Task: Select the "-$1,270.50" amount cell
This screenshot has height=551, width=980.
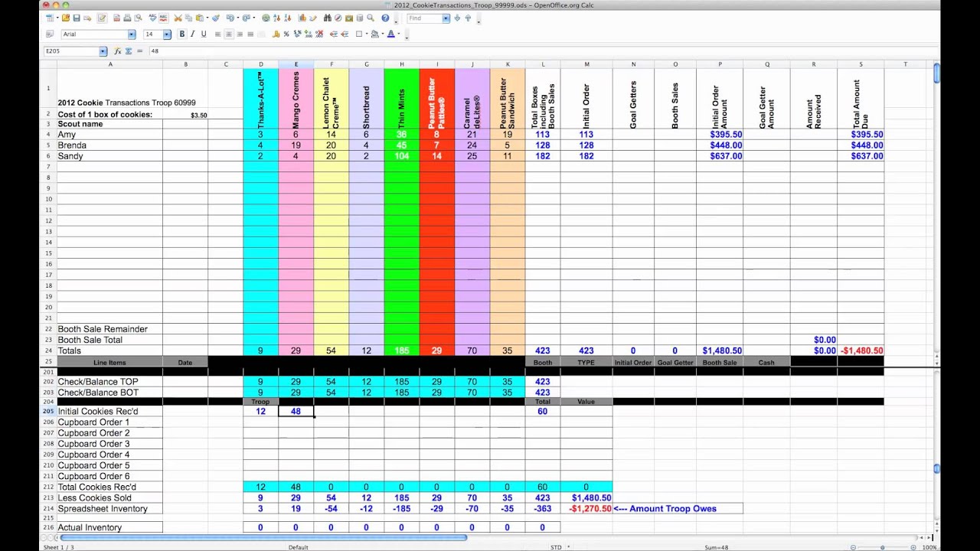Action: pos(586,508)
